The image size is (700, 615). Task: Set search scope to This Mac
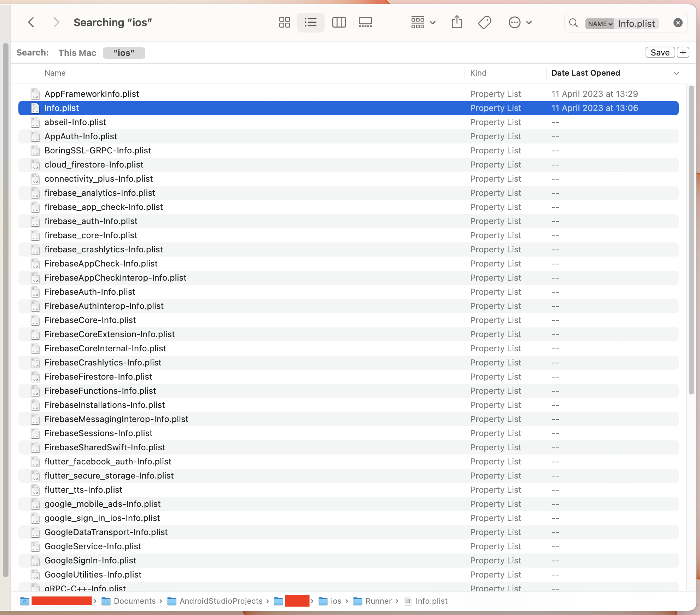click(77, 53)
